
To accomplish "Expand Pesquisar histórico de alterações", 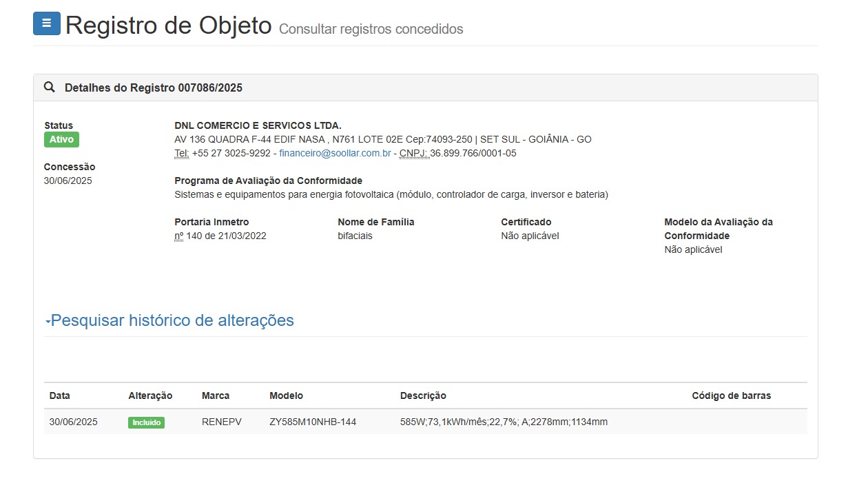I will (172, 320).
